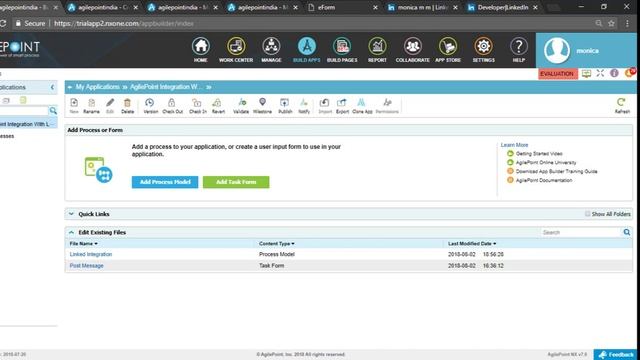Click the Delete trash icon

(x=127, y=103)
